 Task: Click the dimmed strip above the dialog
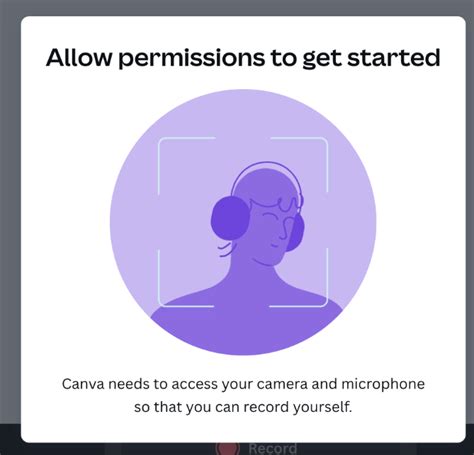[x=237, y=7]
